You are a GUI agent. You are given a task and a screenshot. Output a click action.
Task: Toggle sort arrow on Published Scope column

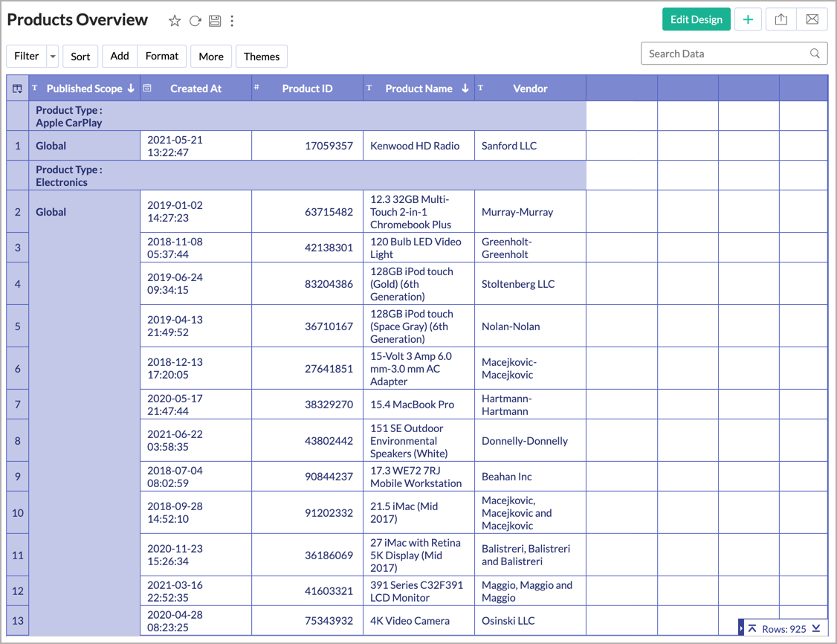click(131, 88)
